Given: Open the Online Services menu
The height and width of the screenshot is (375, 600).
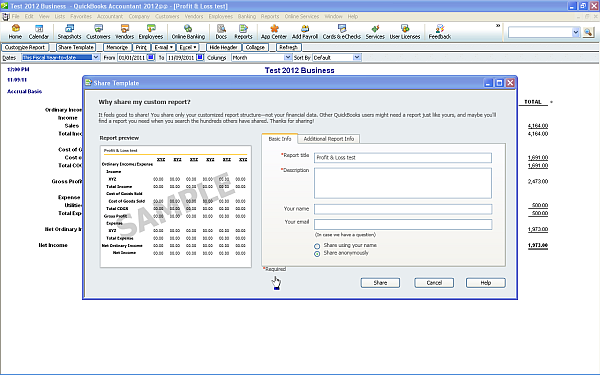Looking at the screenshot, I should pos(302,16).
